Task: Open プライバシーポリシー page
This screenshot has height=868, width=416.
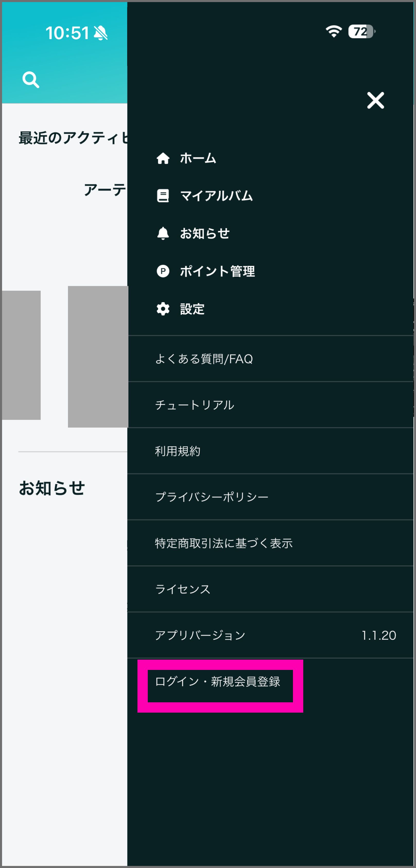Action: coord(212,497)
